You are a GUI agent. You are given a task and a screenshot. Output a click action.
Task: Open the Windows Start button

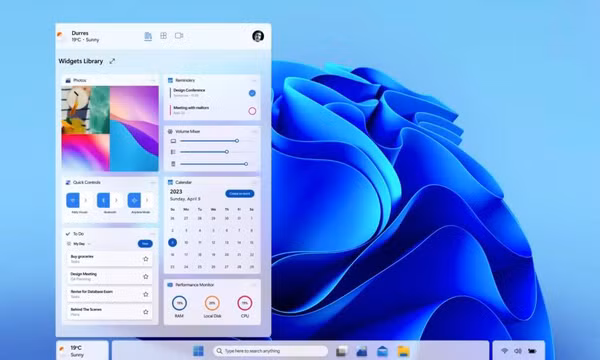[x=198, y=351]
